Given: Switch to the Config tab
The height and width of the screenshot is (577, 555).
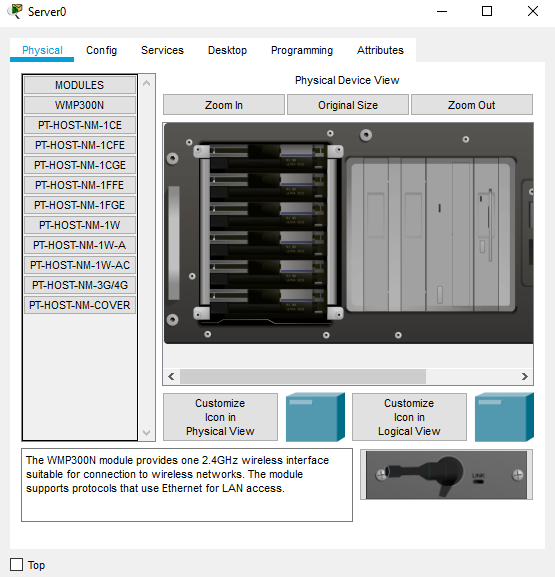Looking at the screenshot, I should (x=102, y=50).
